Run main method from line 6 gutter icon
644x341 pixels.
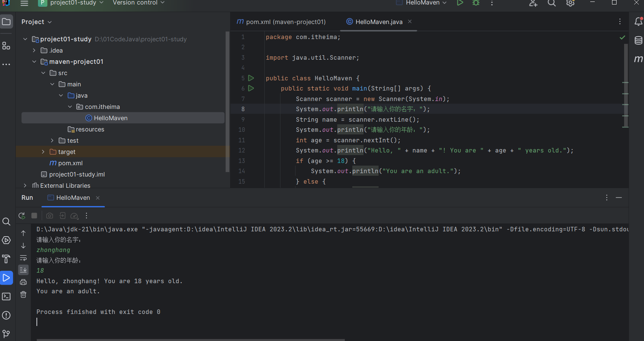(x=251, y=88)
